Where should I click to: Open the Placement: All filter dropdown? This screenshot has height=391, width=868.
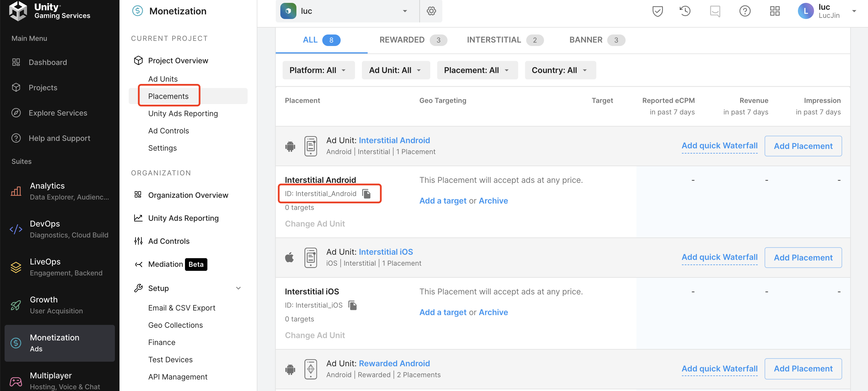pos(477,70)
